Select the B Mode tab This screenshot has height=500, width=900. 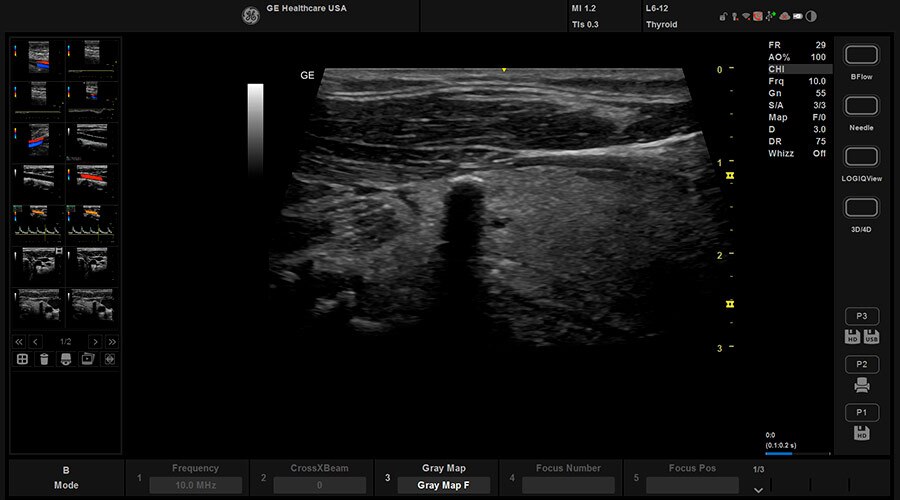coord(66,477)
